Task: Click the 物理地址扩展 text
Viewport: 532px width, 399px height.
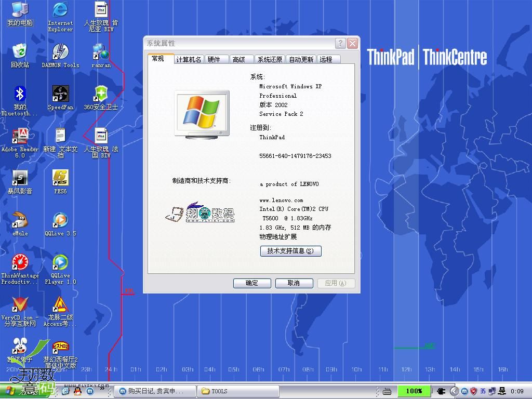Action: click(x=278, y=236)
